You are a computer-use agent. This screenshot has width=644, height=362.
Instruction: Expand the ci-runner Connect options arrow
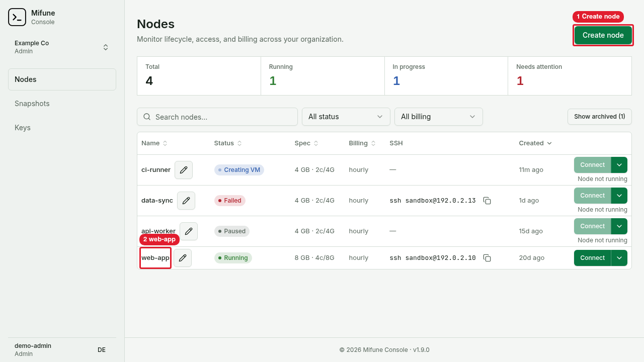tap(619, 165)
